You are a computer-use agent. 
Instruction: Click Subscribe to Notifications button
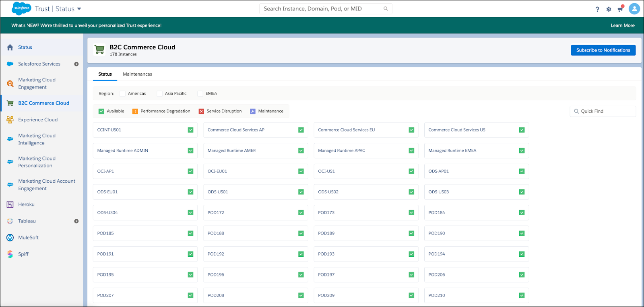click(x=603, y=50)
